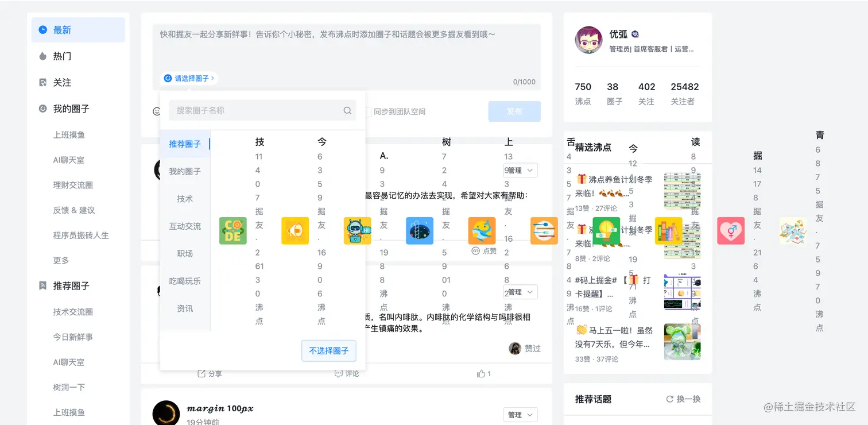The width and height of the screenshot is (868, 425).
Task: Click the 换一换 refresh icon
Action: click(669, 399)
